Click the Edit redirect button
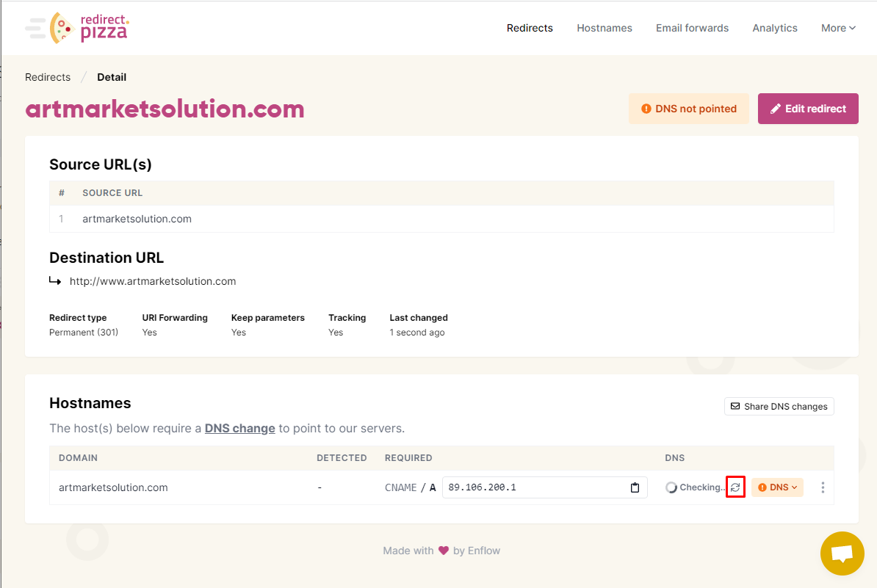This screenshot has width=877, height=588. [808, 109]
